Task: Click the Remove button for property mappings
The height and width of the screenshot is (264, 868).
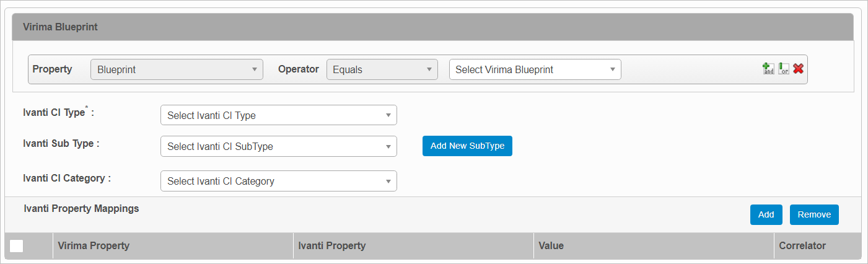Action: [814, 214]
